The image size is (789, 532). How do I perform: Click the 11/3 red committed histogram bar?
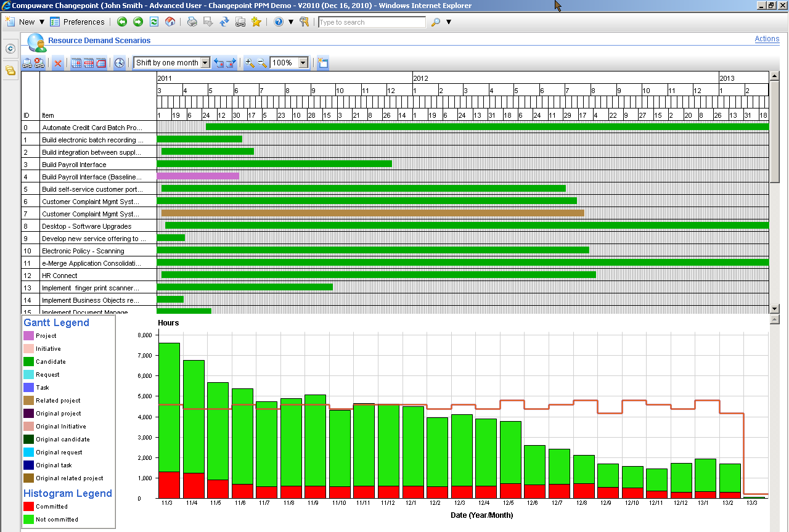(x=169, y=485)
